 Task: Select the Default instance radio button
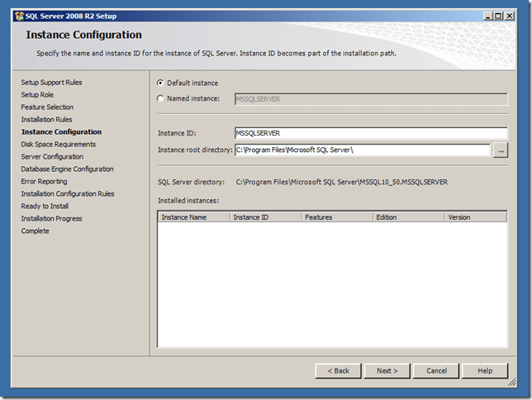(x=160, y=83)
